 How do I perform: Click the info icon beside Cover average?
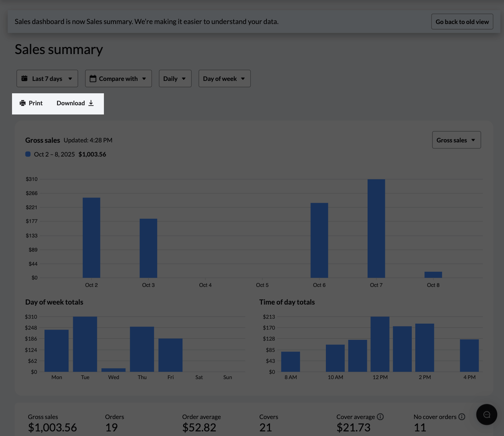click(380, 417)
